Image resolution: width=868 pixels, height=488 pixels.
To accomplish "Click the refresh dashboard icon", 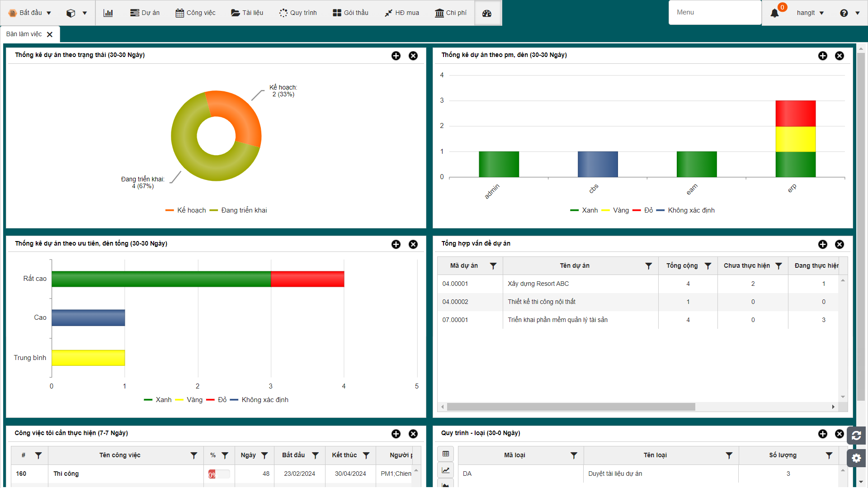I will (x=856, y=436).
